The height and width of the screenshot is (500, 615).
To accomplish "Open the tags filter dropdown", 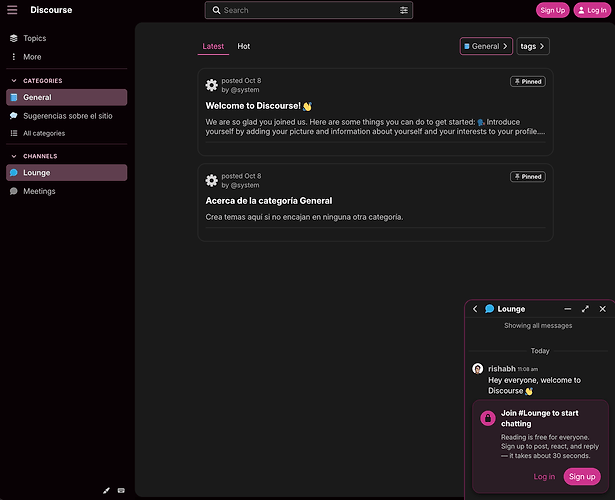I will pyautogui.click(x=533, y=46).
